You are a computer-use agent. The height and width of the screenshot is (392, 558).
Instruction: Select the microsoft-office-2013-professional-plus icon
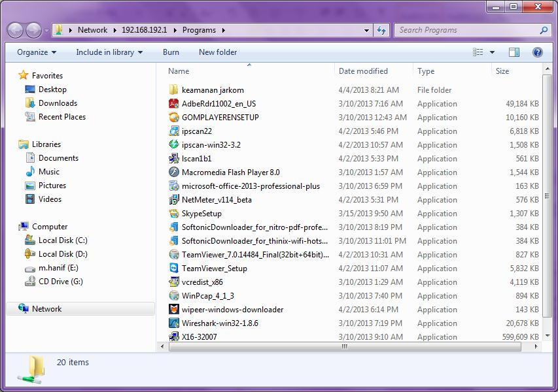pos(173,186)
